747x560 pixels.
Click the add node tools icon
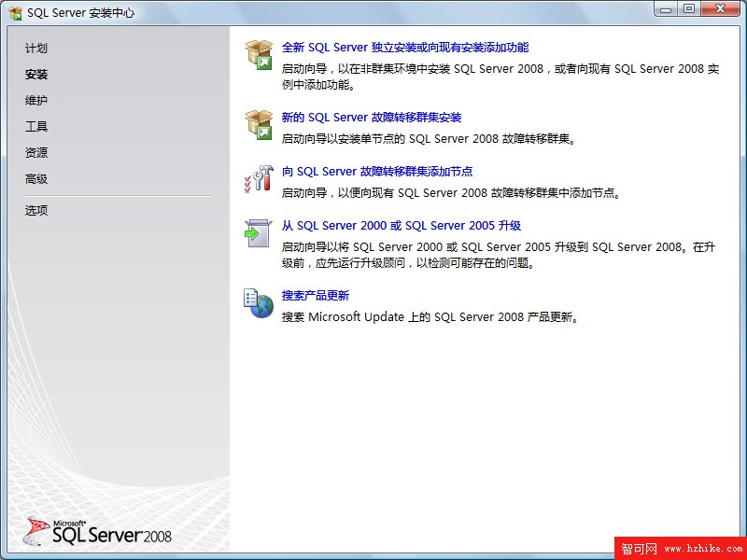(259, 178)
